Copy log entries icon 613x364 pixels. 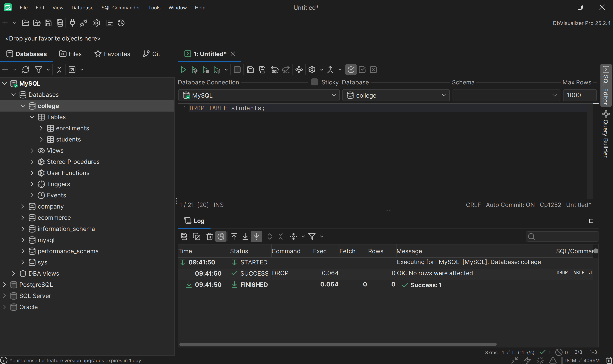pyautogui.click(x=196, y=236)
